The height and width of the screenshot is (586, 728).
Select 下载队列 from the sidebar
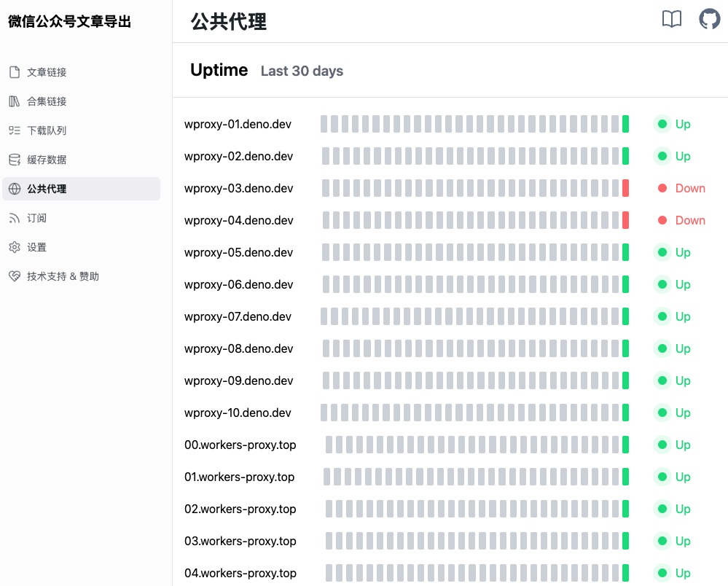(81, 130)
